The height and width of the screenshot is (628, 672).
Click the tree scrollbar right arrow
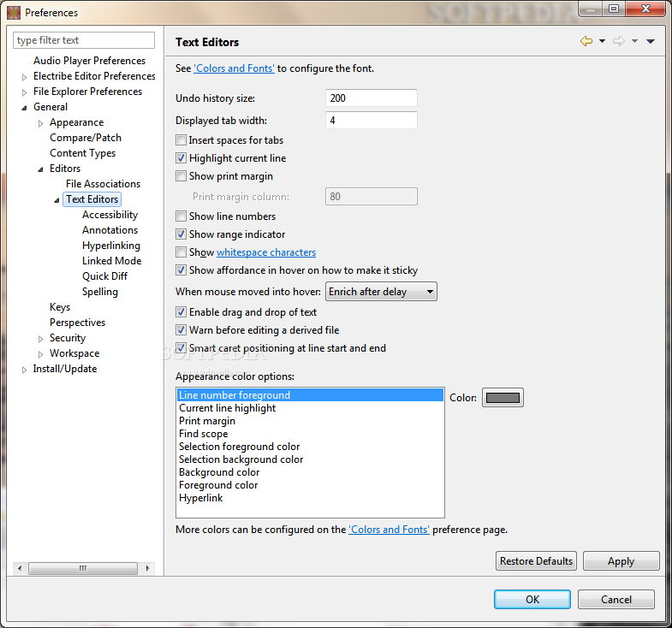(147, 568)
